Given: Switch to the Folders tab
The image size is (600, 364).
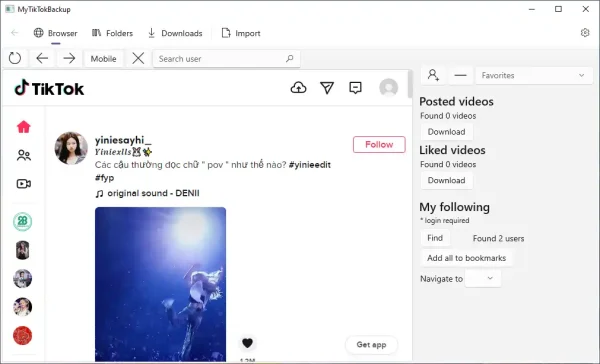Looking at the screenshot, I should (x=112, y=33).
